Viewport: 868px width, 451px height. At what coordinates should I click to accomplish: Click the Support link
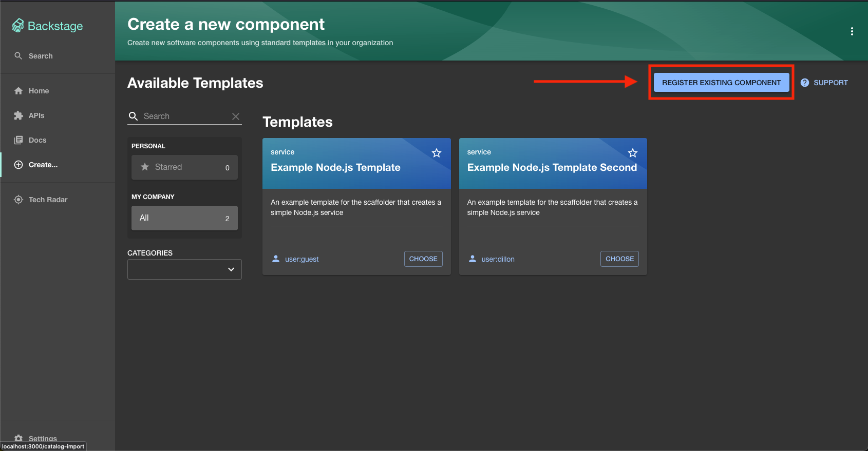coord(824,83)
